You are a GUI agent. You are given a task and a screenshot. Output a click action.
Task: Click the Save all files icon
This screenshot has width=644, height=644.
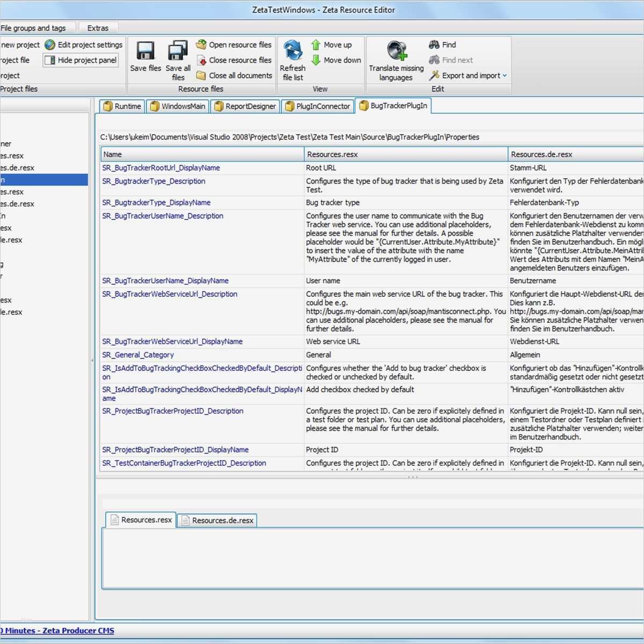(x=178, y=51)
